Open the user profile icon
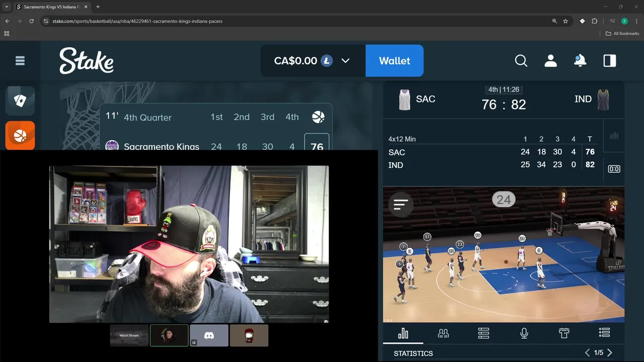 [x=551, y=61]
